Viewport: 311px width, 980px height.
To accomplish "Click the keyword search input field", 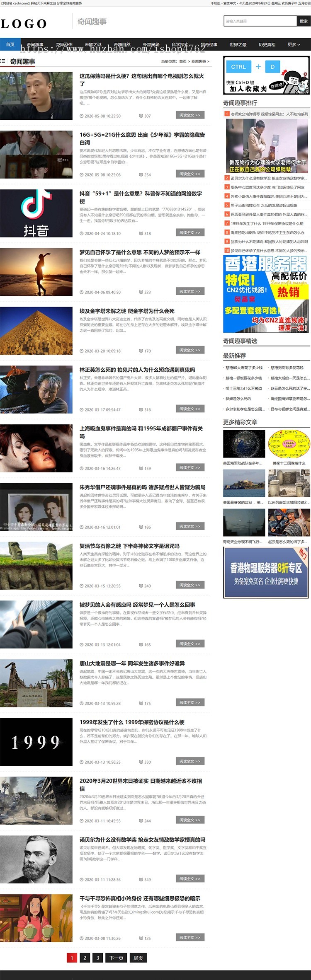I will [x=260, y=21].
